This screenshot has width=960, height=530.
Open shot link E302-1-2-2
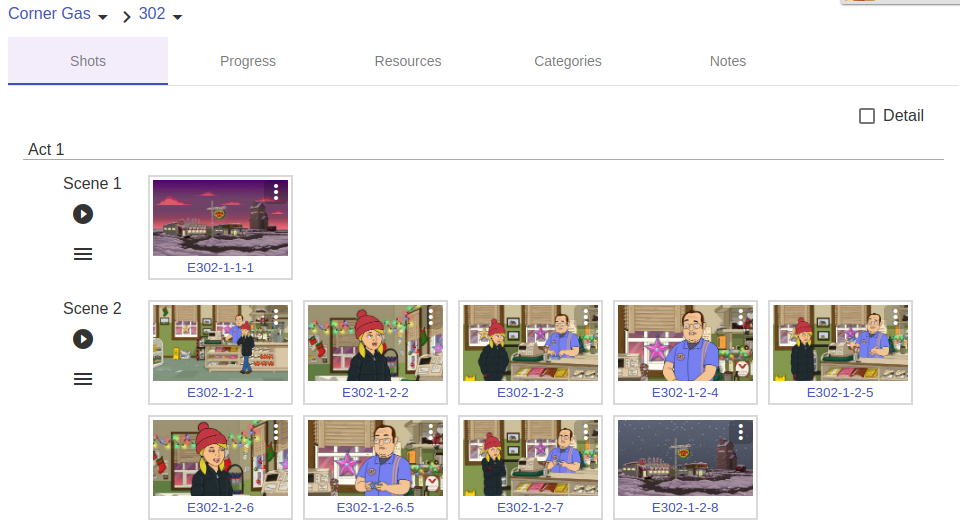(x=375, y=393)
